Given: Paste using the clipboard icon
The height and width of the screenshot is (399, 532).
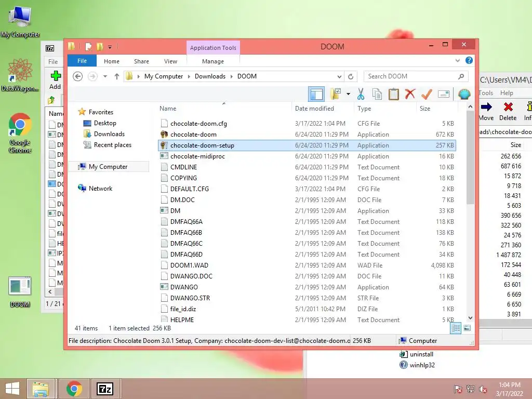Looking at the screenshot, I should pyautogui.click(x=394, y=94).
